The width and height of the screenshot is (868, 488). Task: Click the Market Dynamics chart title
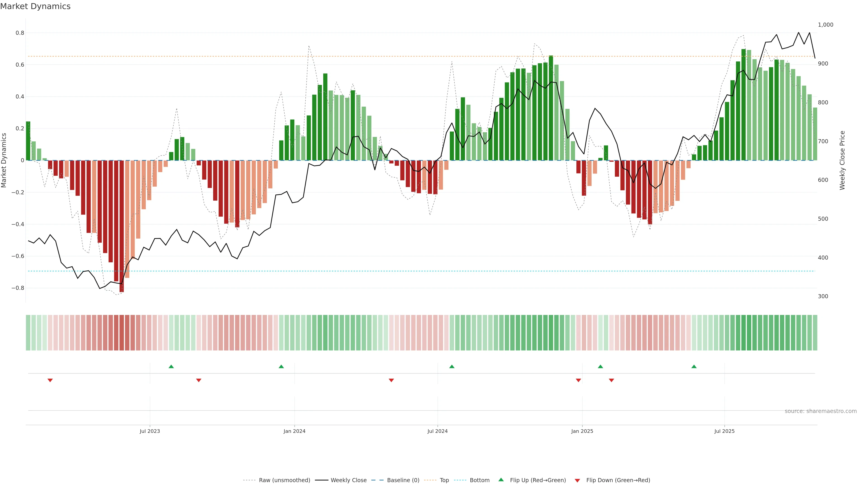35,6
